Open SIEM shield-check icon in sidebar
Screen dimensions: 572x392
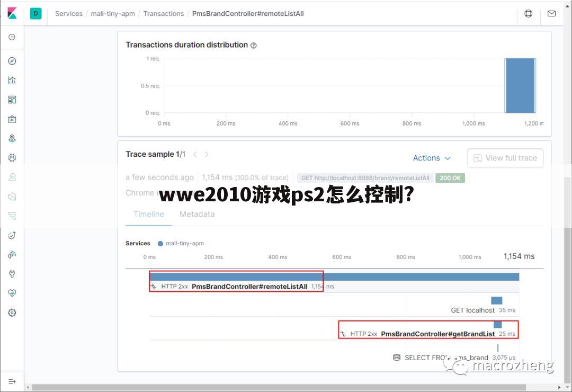click(x=12, y=235)
